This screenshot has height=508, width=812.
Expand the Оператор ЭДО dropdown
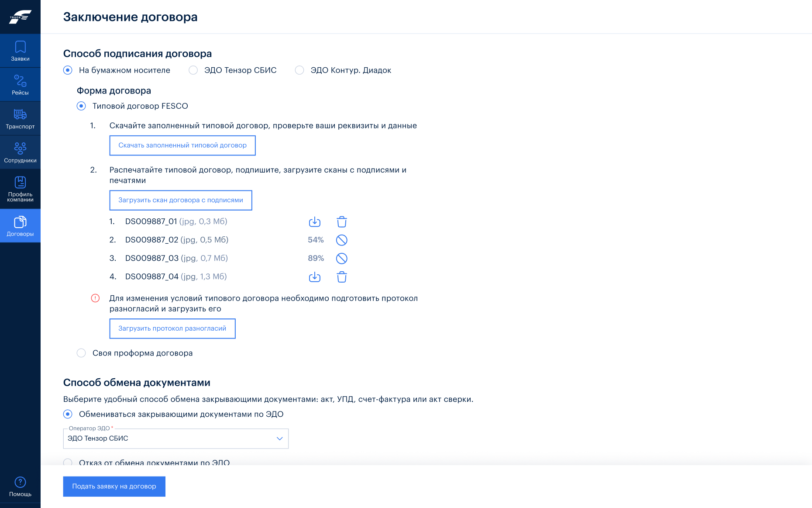point(176,439)
